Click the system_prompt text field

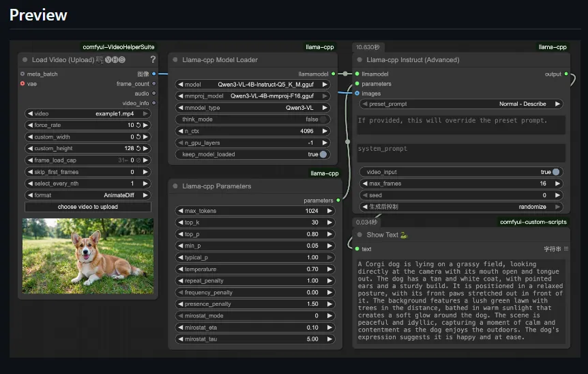coord(461,153)
